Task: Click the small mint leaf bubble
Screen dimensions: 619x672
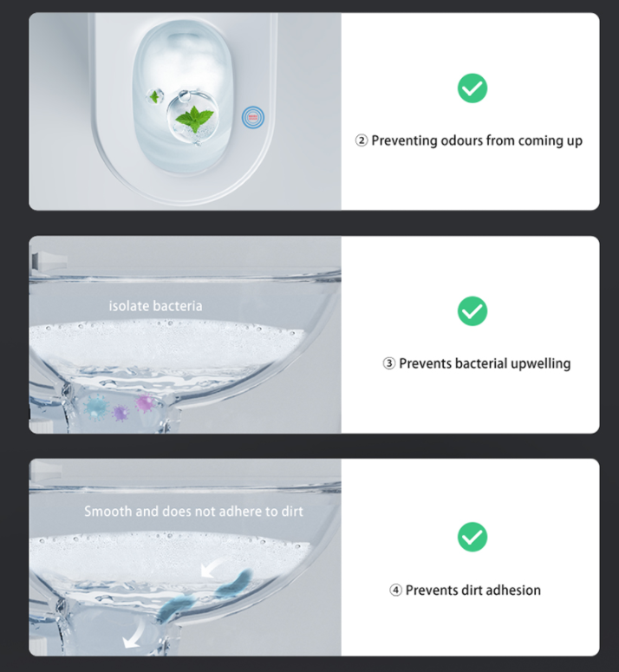Action: click(154, 96)
